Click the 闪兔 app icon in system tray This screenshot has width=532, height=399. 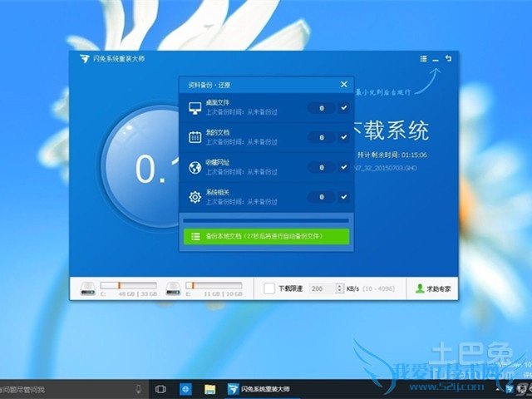pyautogui.click(x=509, y=389)
